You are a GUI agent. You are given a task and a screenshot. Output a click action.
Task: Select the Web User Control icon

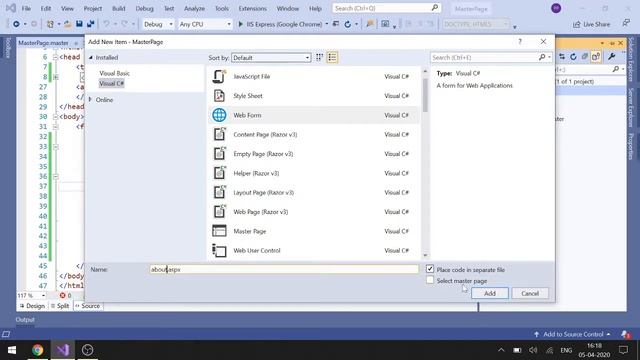pyautogui.click(x=219, y=250)
